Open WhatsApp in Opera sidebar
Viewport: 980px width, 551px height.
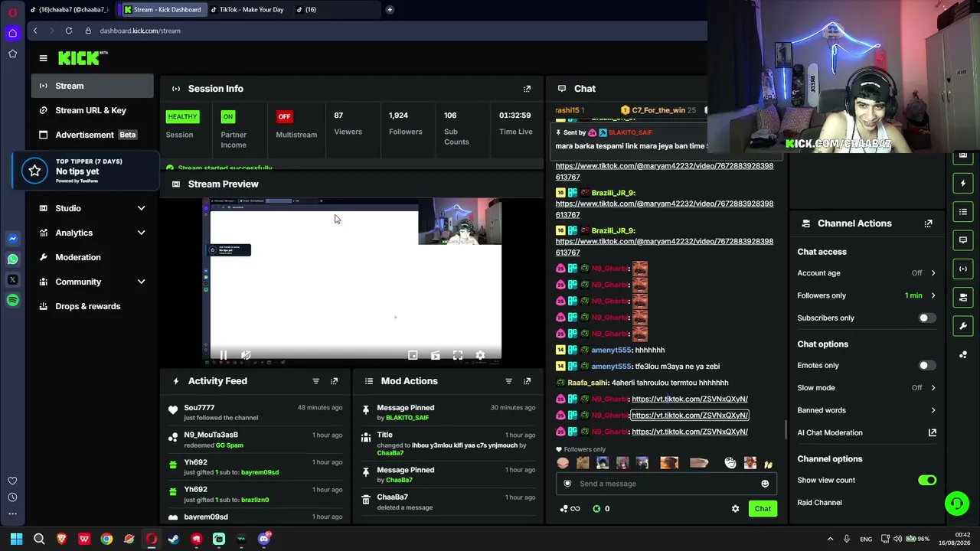point(12,259)
